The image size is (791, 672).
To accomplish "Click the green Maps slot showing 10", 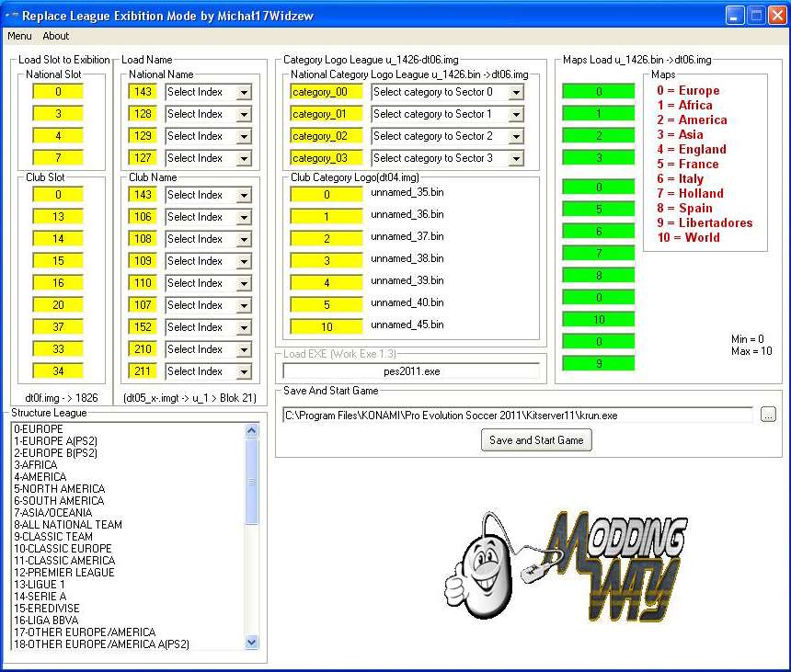I will click(598, 319).
